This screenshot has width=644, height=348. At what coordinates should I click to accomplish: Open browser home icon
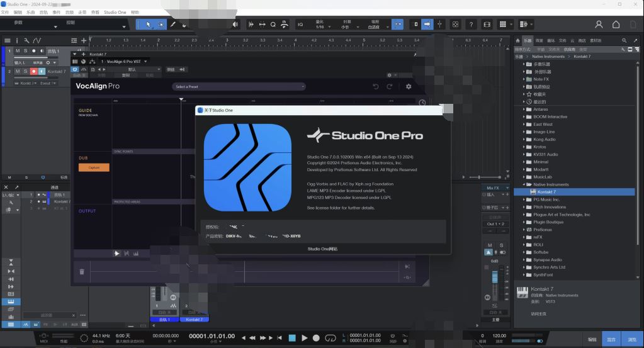518,41
